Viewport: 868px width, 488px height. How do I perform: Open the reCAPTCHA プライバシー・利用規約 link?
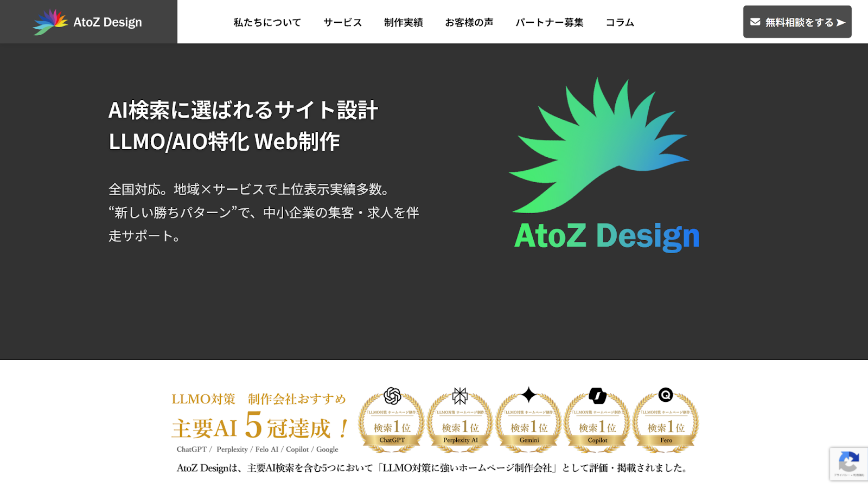pos(850,476)
